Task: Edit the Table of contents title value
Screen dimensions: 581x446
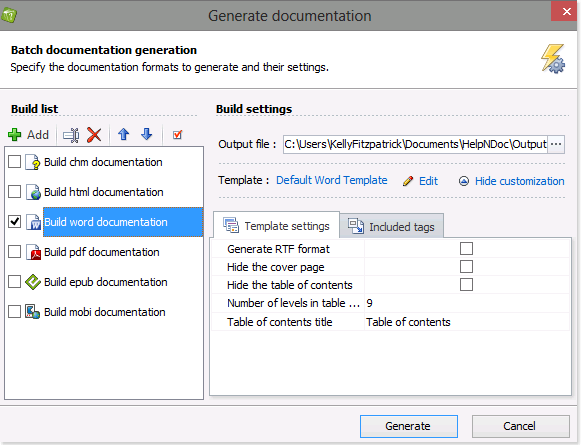Action: (467, 322)
